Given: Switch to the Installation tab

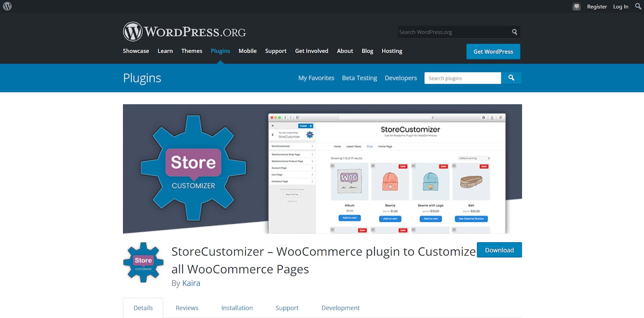Looking at the screenshot, I should [x=237, y=308].
